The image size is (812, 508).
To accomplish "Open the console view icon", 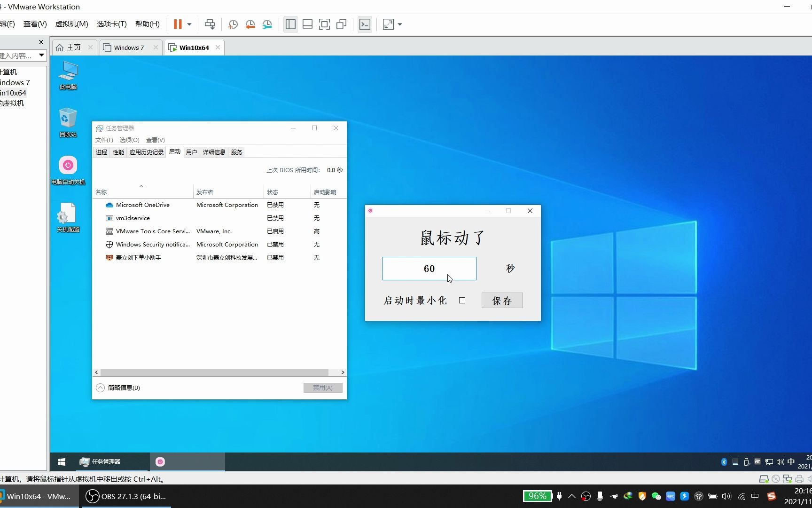I will point(365,24).
